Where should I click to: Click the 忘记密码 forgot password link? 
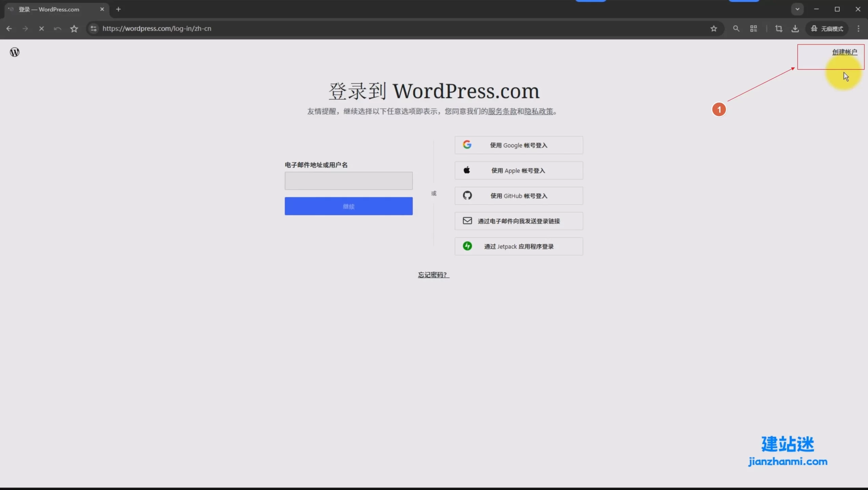pos(433,275)
